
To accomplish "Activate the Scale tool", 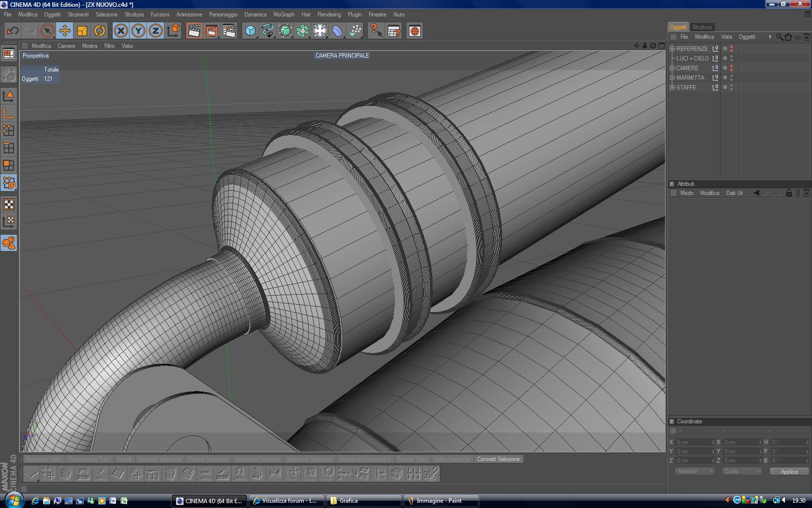I will pos(82,31).
